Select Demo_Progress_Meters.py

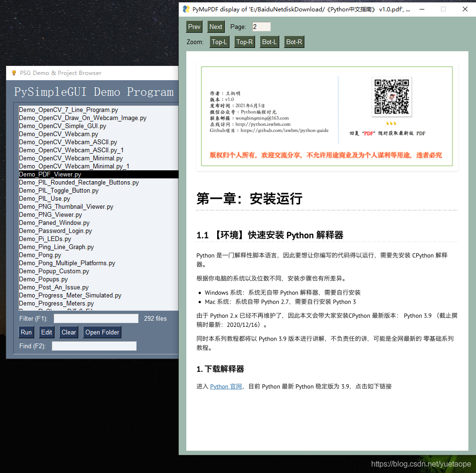[99, 304]
